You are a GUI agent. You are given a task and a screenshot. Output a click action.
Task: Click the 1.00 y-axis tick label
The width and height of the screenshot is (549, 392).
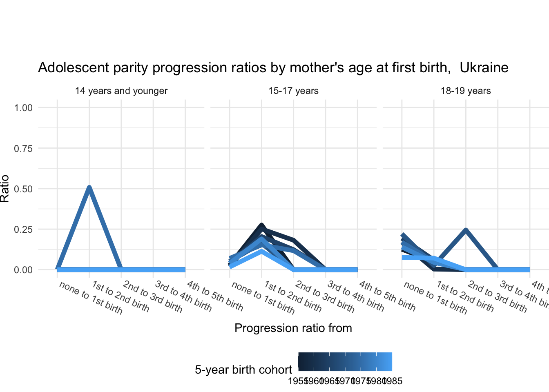point(23,108)
